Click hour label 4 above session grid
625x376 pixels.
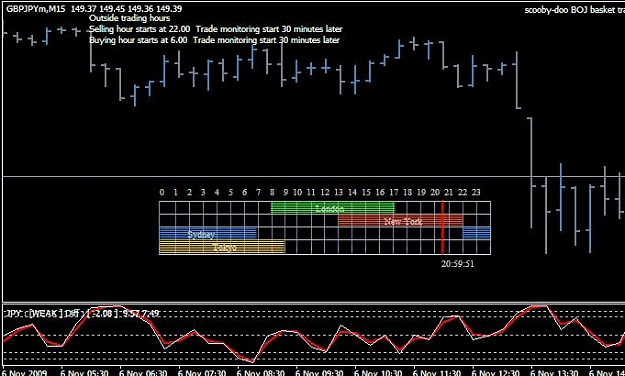point(217,192)
